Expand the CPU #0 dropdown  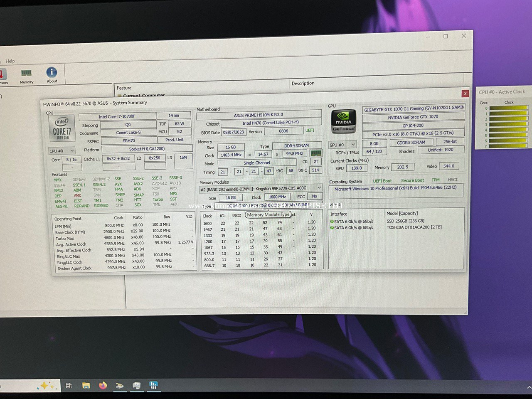pyautogui.click(x=62, y=150)
